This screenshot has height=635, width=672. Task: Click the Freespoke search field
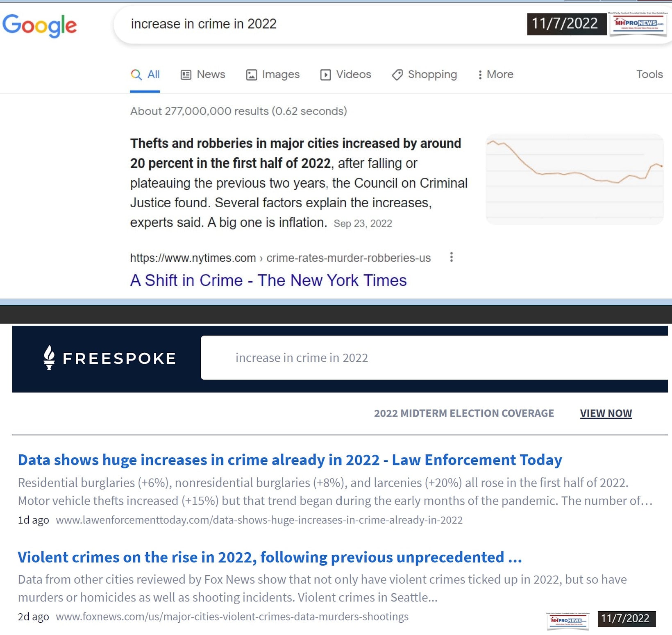click(434, 358)
